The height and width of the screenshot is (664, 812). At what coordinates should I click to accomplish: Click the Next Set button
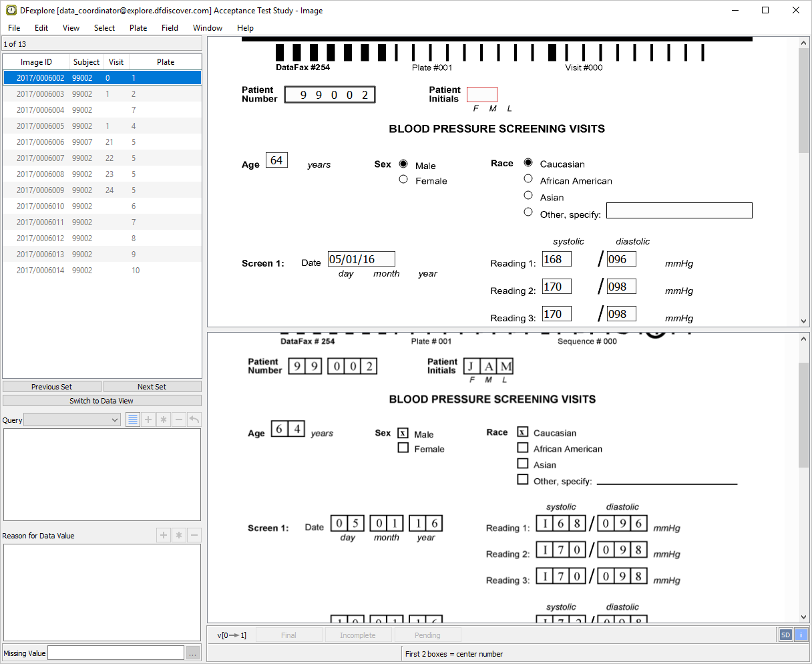coord(152,387)
